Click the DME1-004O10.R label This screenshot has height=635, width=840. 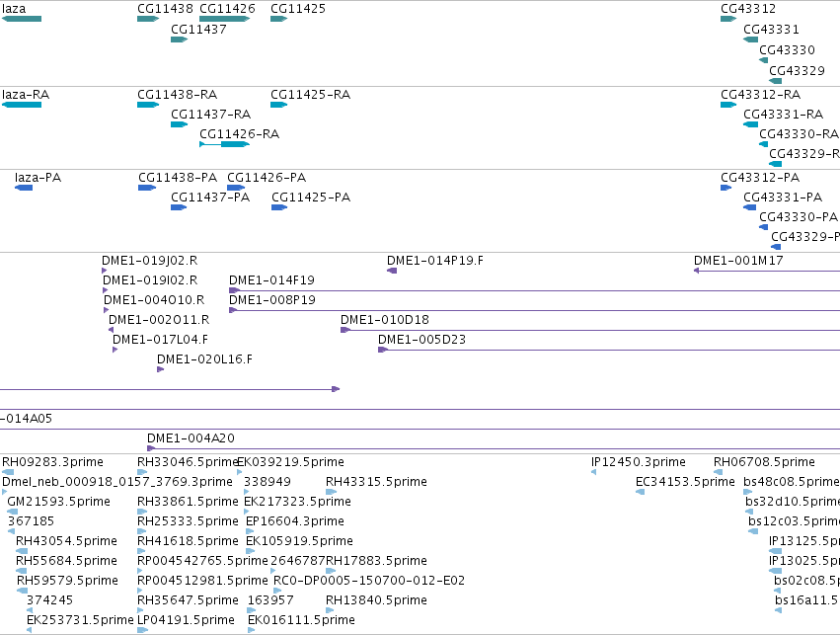coord(154,300)
